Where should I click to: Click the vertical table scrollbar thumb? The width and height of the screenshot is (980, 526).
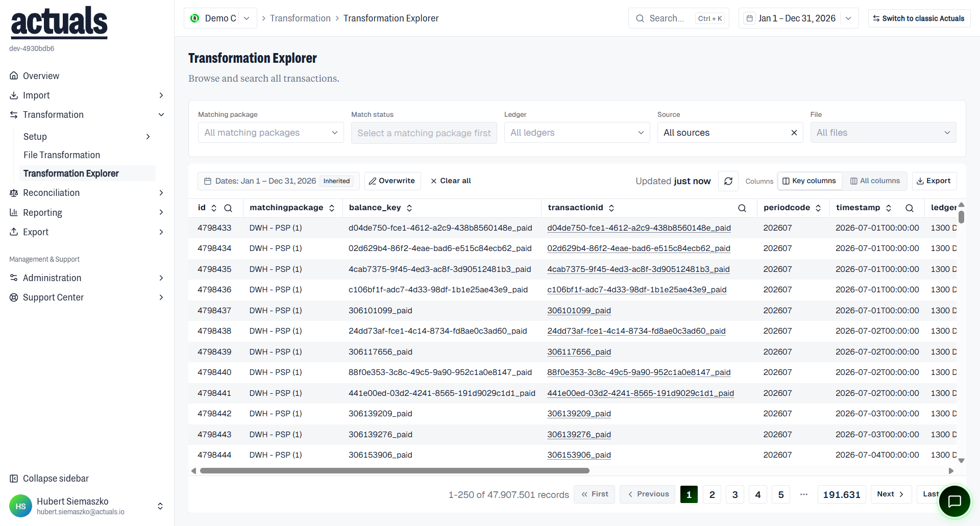[961, 217]
